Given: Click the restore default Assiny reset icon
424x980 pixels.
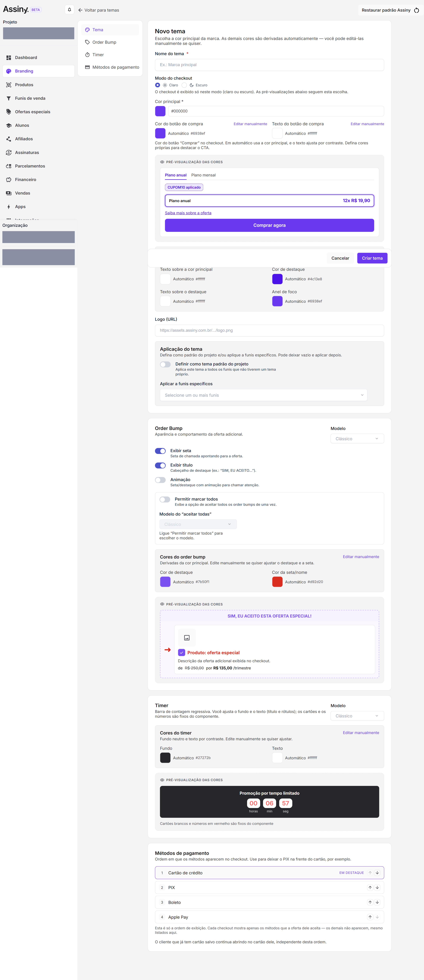Looking at the screenshot, I should point(416,10).
